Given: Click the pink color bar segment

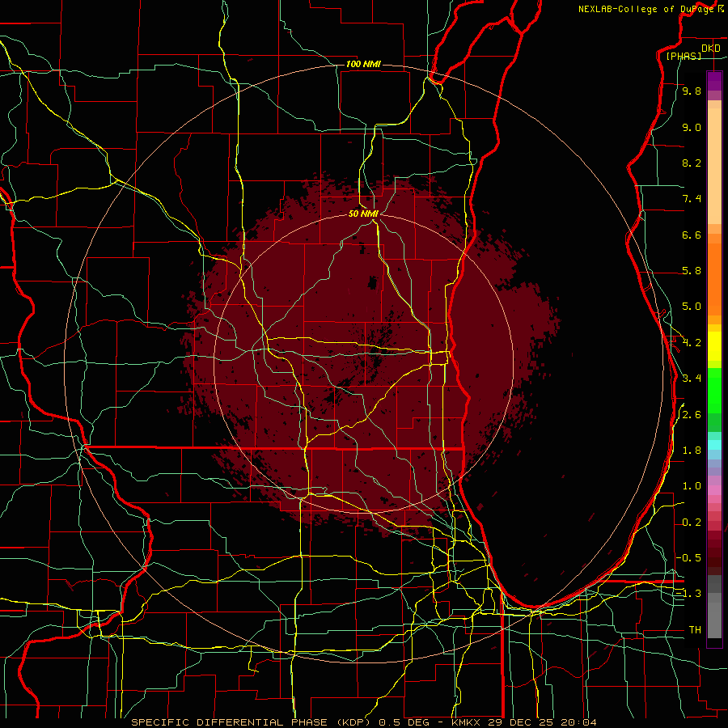Looking at the screenshot, I should point(714,490).
